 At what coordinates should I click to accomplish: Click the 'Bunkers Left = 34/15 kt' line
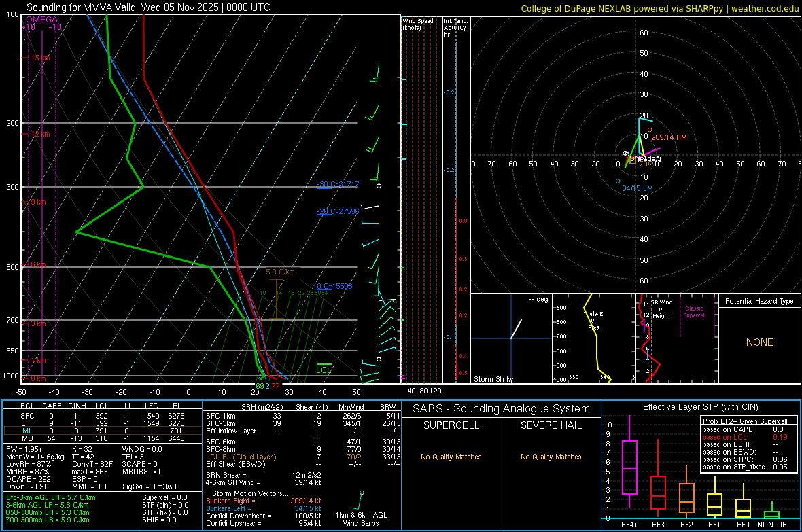coord(264,508)
